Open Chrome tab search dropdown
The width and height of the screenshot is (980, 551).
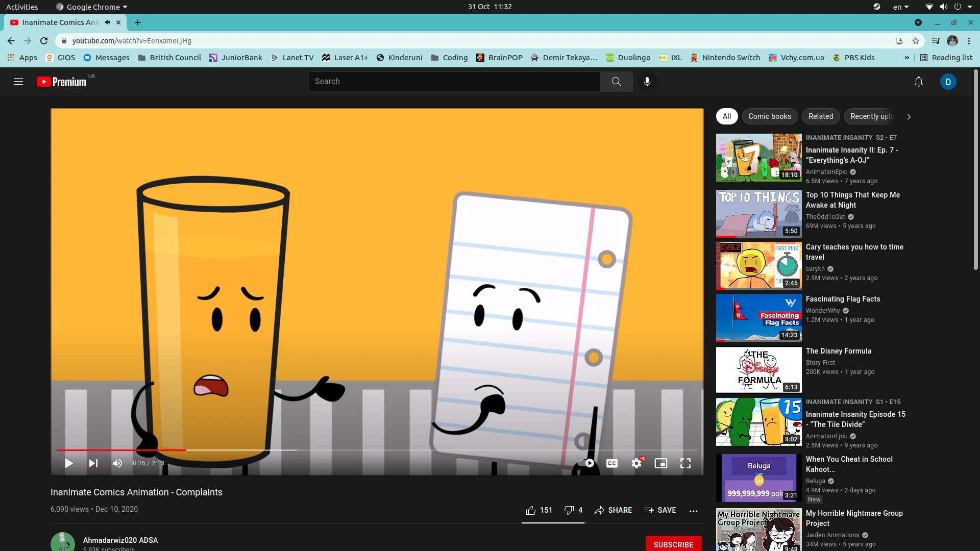click(918, 22)
